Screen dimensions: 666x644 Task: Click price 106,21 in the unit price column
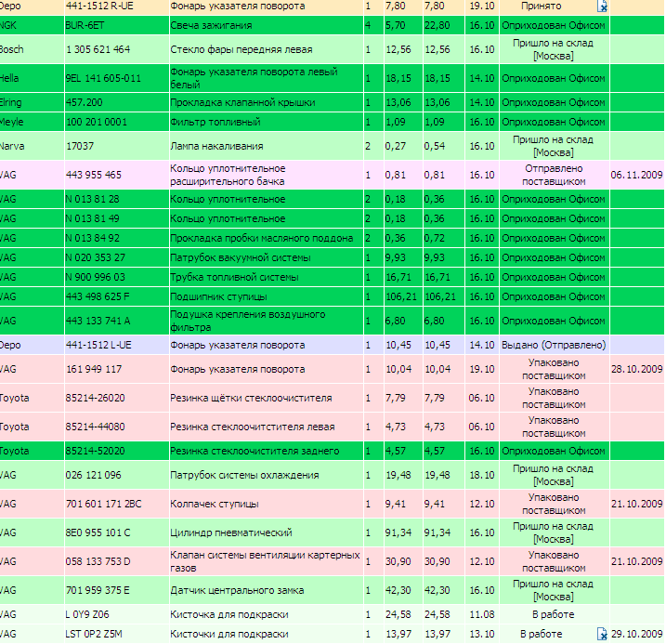pyautogui.click(x=401, y=296)
